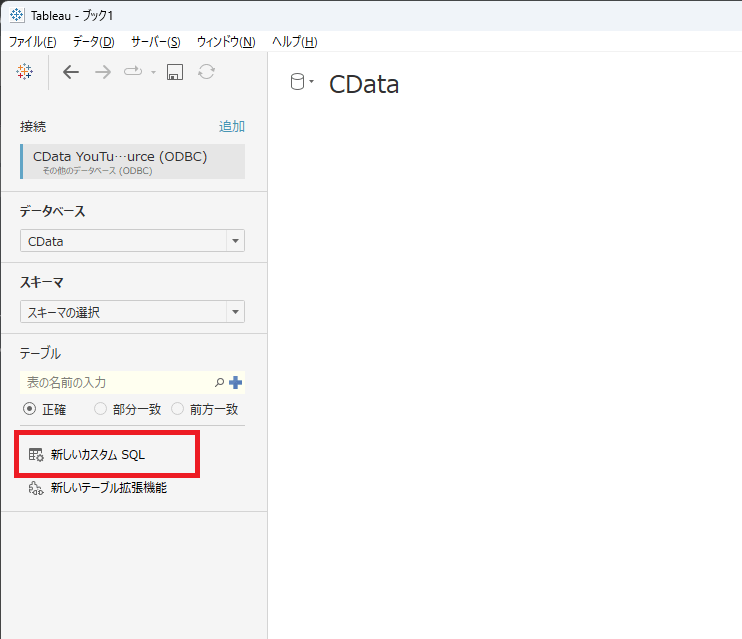
Task: Click the redo arrow toolbar icon
Action: [133, 71]
